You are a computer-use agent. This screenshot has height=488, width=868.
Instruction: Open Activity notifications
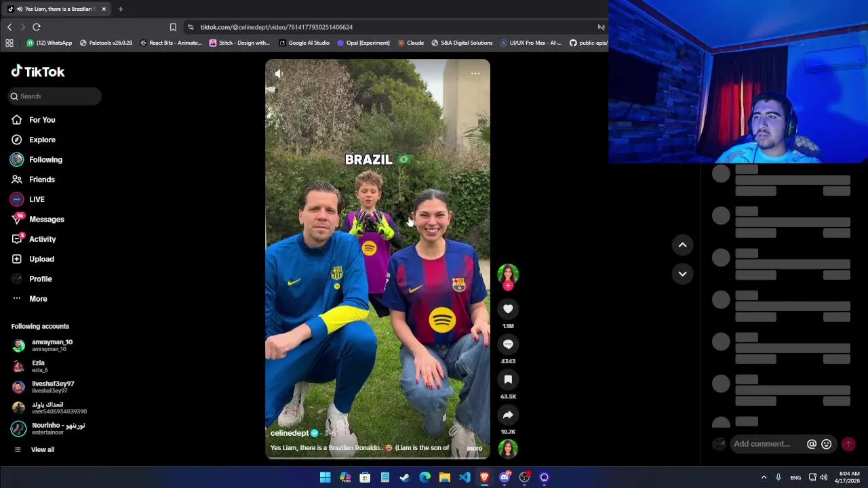point(33,239)
